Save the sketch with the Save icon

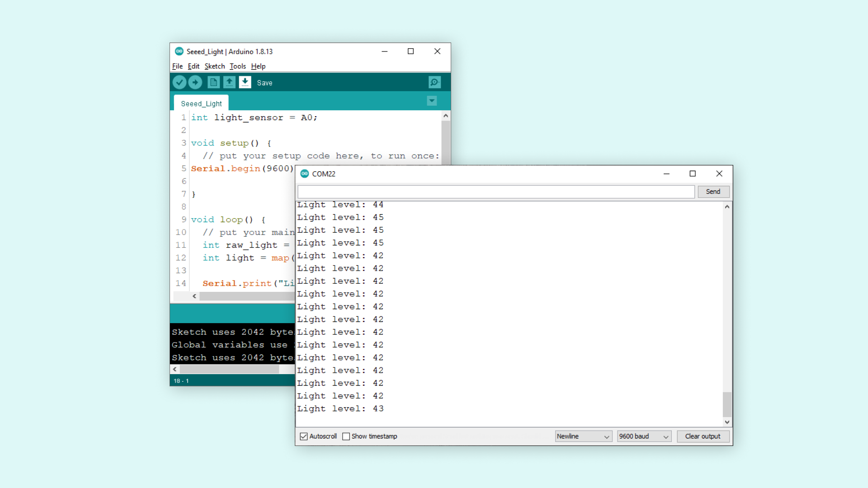point(245,82)
